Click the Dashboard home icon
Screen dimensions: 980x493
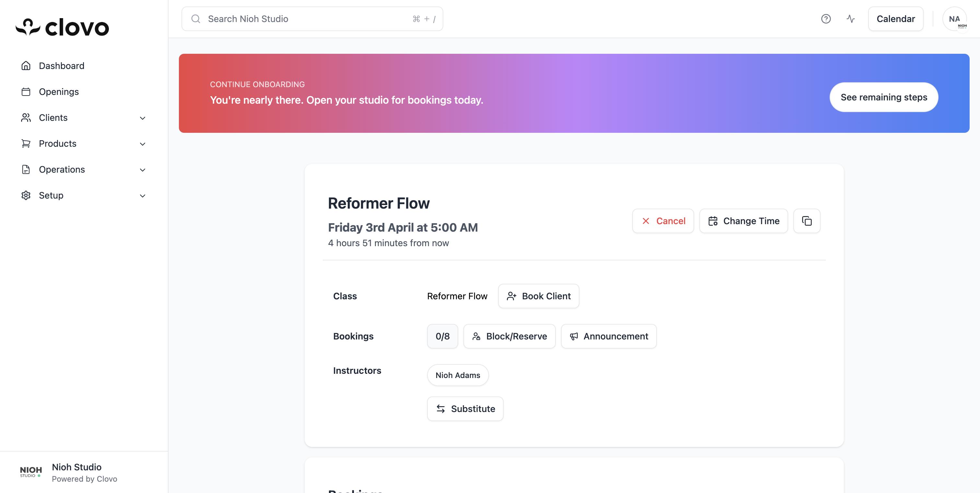(26, 65)
